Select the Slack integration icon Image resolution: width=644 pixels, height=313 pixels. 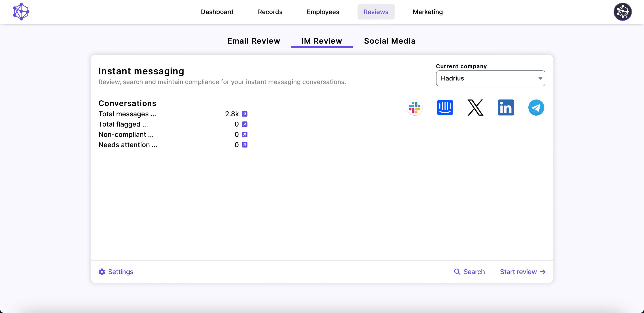[415, 108]
